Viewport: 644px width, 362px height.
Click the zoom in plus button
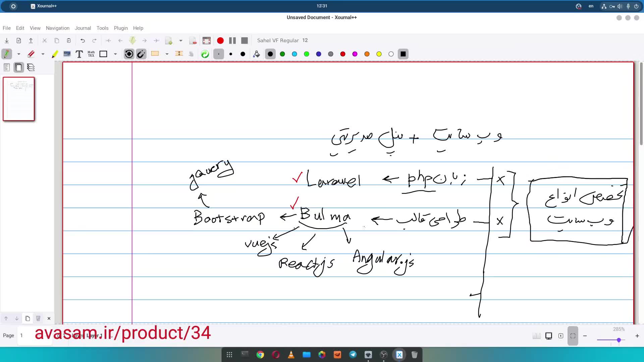[637, 336]
